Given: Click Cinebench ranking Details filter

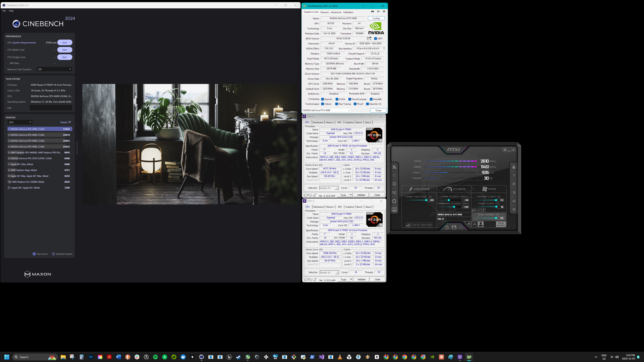Looking at the screenshot, I should point(66,122).
